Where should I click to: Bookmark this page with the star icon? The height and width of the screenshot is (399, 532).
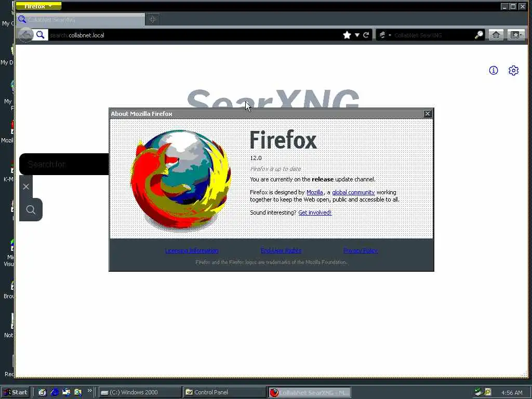pyautogui.click(x=347, y=35)
